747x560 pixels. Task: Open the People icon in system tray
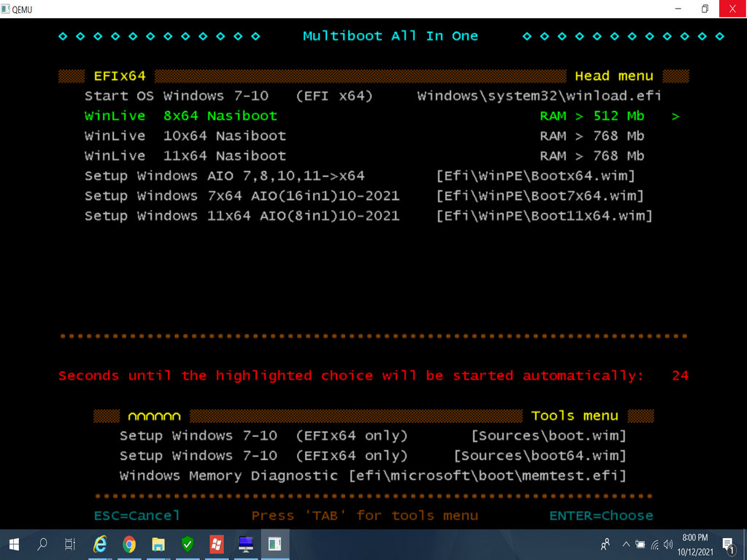coord(605,544)
